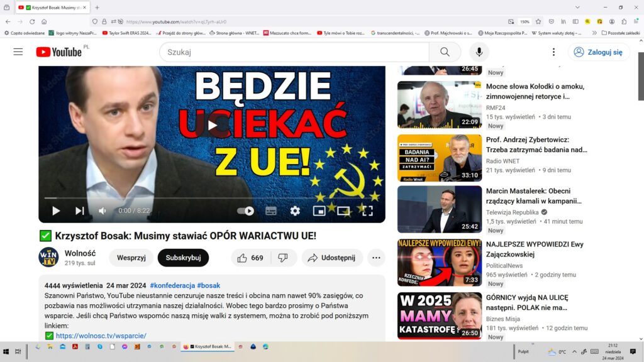644x362 pixels.
Task: Focus the Szukaj search field
Action: pos(294,52)
